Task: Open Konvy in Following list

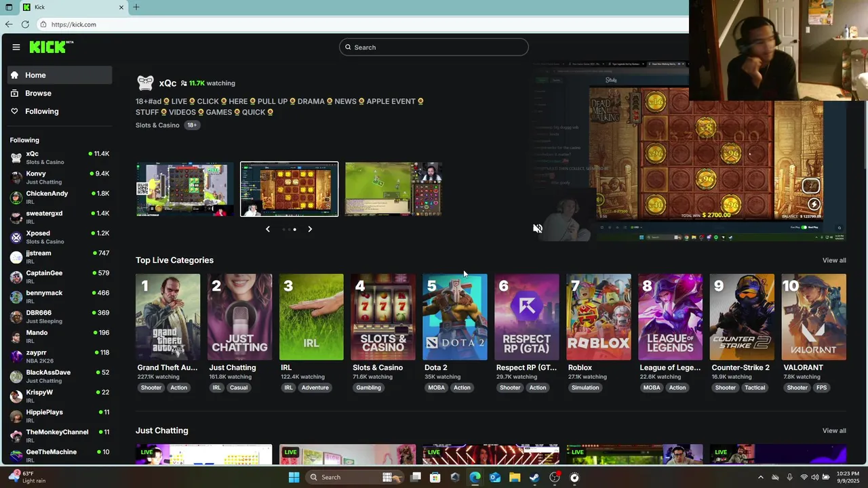Action: [x=60, y=178]
